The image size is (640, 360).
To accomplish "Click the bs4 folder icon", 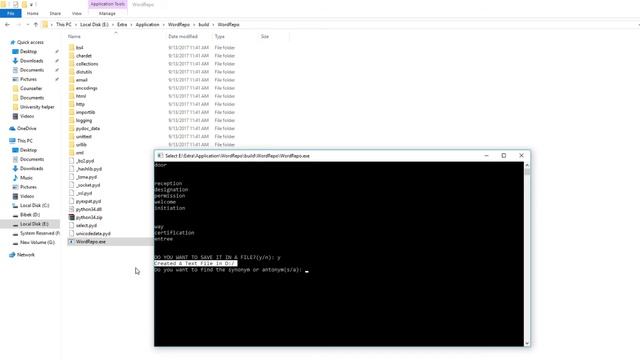I will 71,47.
